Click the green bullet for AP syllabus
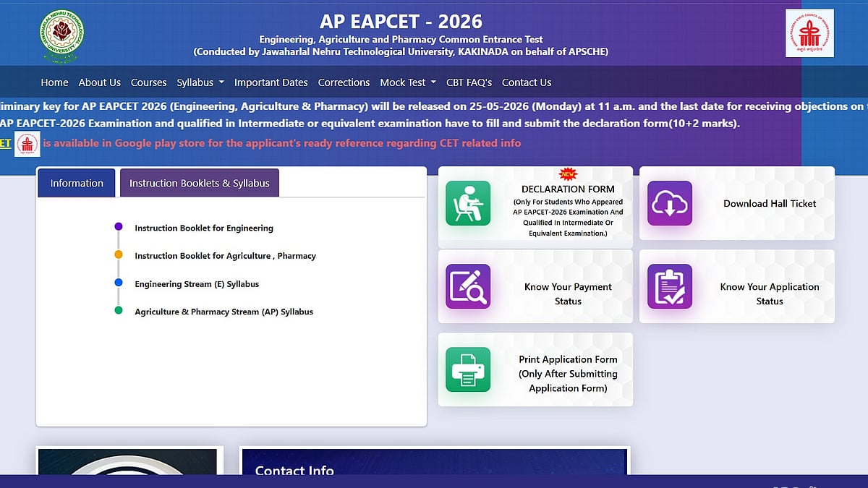Image resolution: width=868 pixels, height=488 pixels. coord(119,311)
